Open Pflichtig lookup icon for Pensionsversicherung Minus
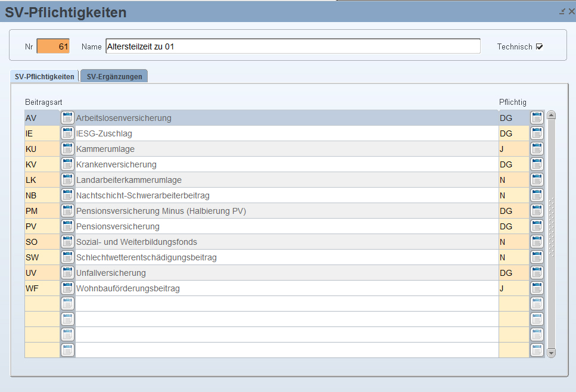Screen dimensions: 576x392 click(537, 210)
